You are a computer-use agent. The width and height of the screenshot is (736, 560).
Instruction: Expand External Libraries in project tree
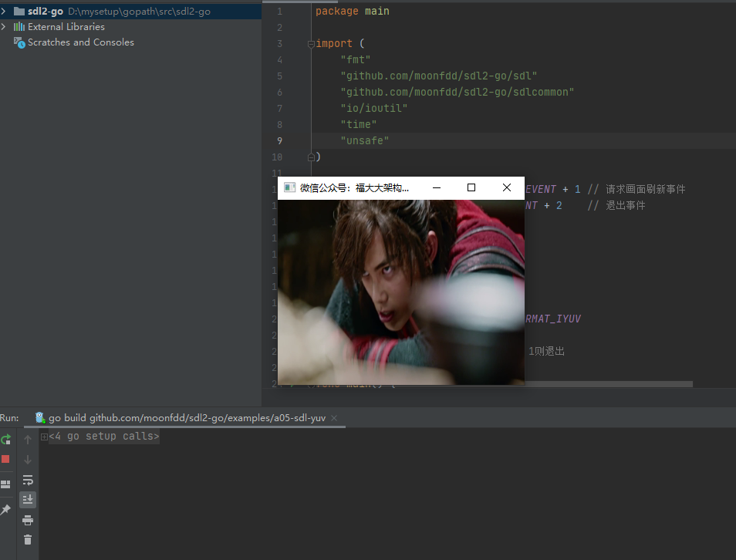click(x=3, y=27)
